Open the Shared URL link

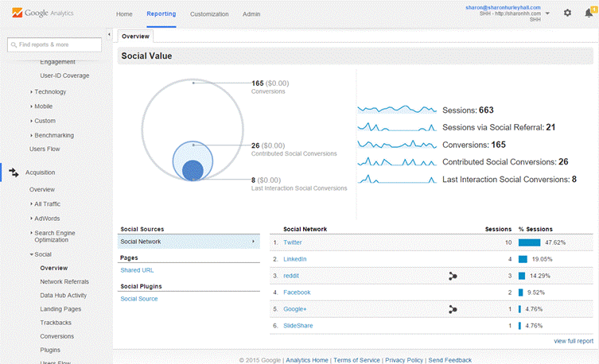point(137,270)
